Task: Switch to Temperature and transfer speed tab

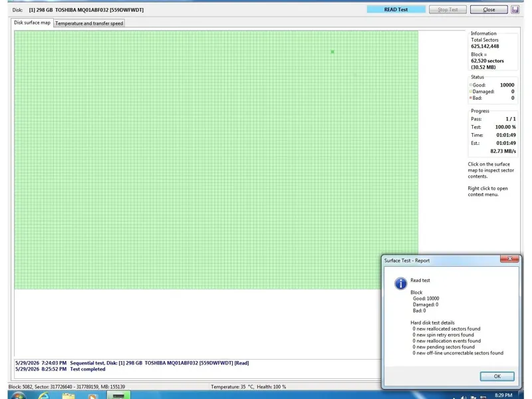Action: [x=89, y=23]
